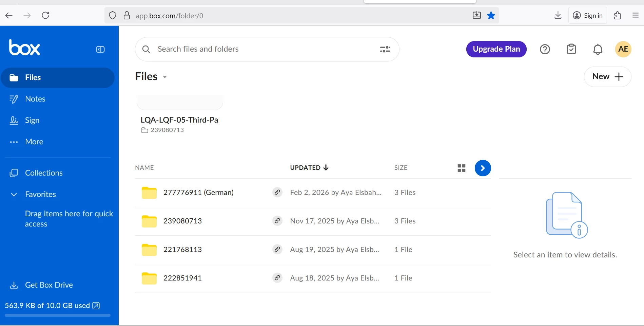Click shared link icon for 222851941

click(277, 278)
